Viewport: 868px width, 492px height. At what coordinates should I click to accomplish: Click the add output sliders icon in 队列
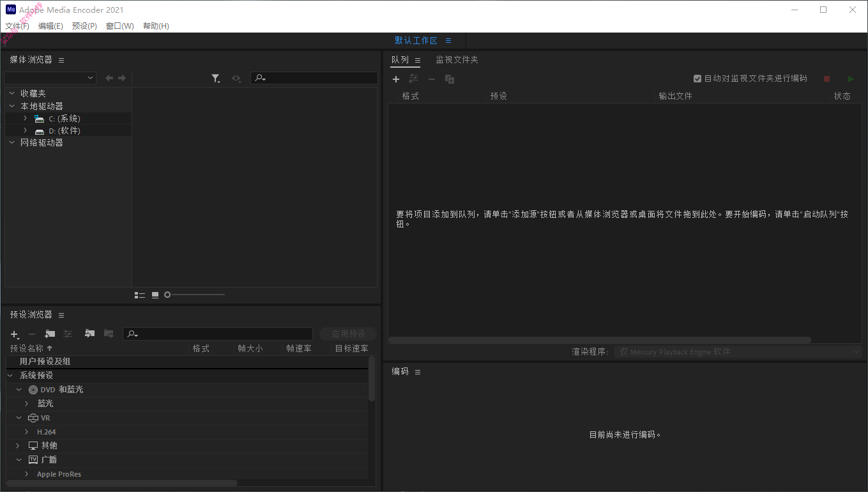coord(414,79)
